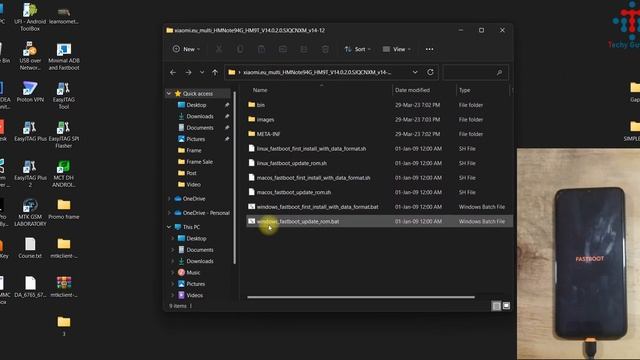Switch to large thumbnails view icon

pyautogui.click(x=506, y=306)
